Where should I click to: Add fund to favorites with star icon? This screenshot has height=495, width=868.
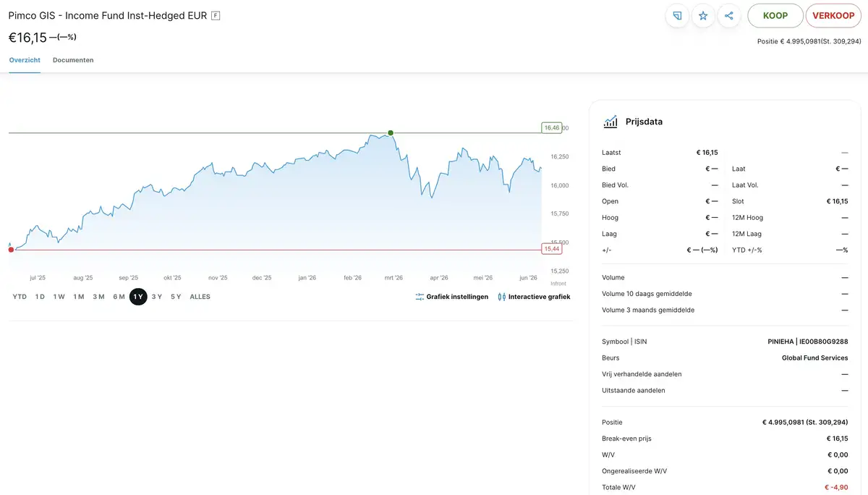click(703, 15)
